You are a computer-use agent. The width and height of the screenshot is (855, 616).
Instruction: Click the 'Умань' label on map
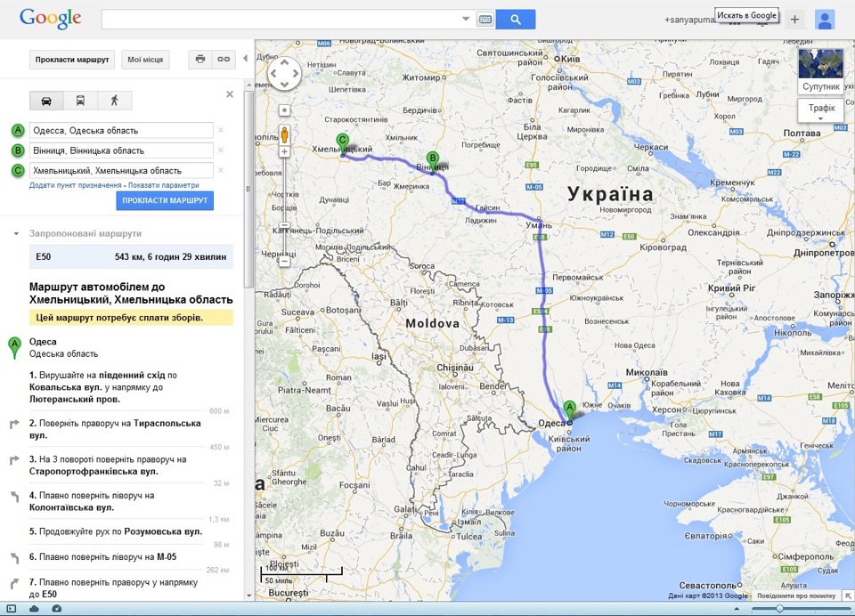(x=540, y=224)
